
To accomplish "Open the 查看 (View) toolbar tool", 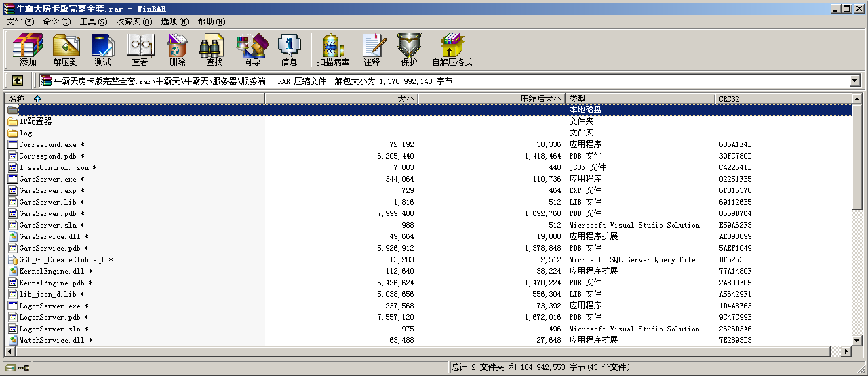I will (x=140, y=49).
